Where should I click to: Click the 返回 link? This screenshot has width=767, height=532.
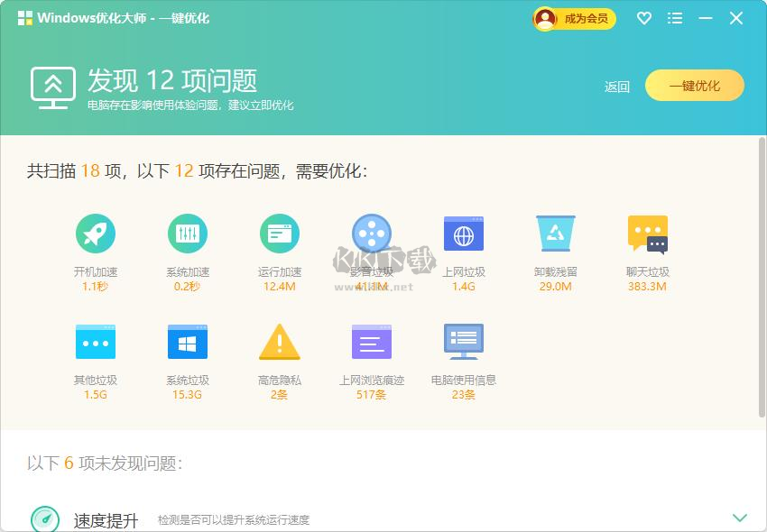(616, 87)
